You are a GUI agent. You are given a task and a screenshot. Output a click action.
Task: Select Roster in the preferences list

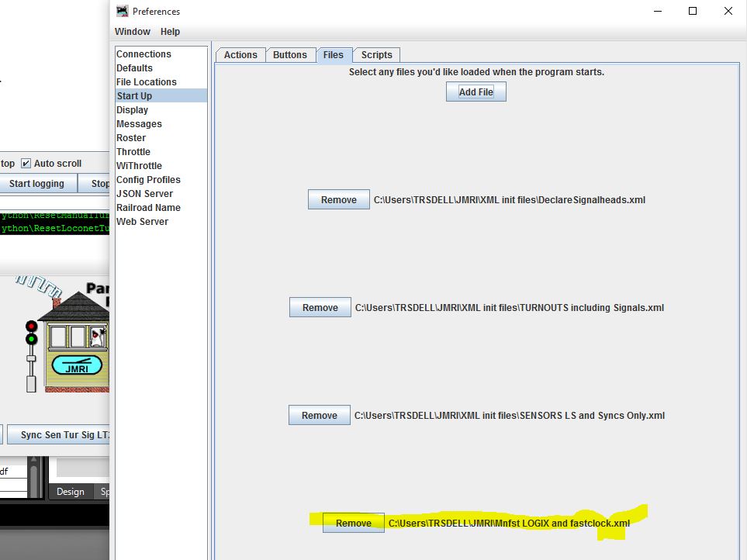(x=161, y=137)
